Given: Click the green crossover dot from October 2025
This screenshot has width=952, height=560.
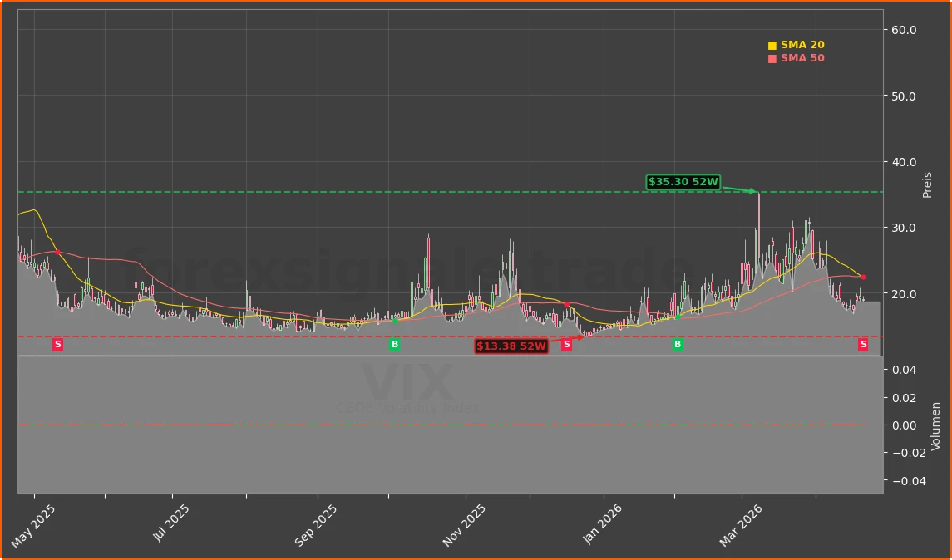Looking at the screenshot, I should (x=395, y=321).
